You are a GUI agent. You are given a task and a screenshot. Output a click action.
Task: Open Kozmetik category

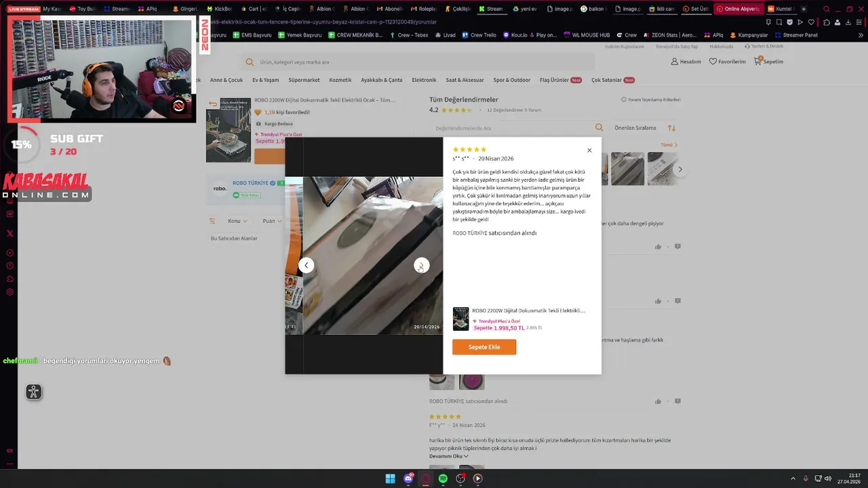(340, 80)
